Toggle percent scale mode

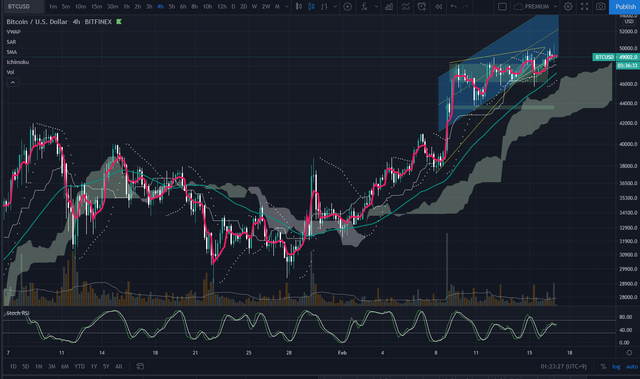(603, 366)
